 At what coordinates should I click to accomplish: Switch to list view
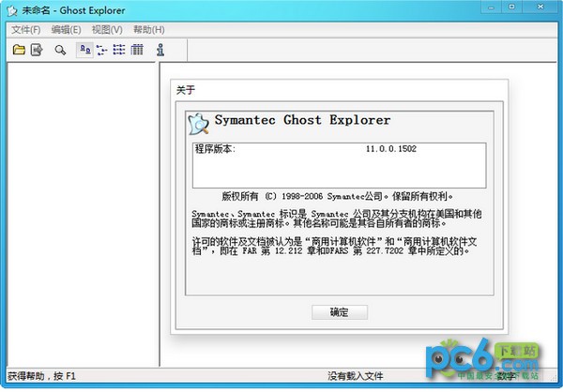(119, 50)
